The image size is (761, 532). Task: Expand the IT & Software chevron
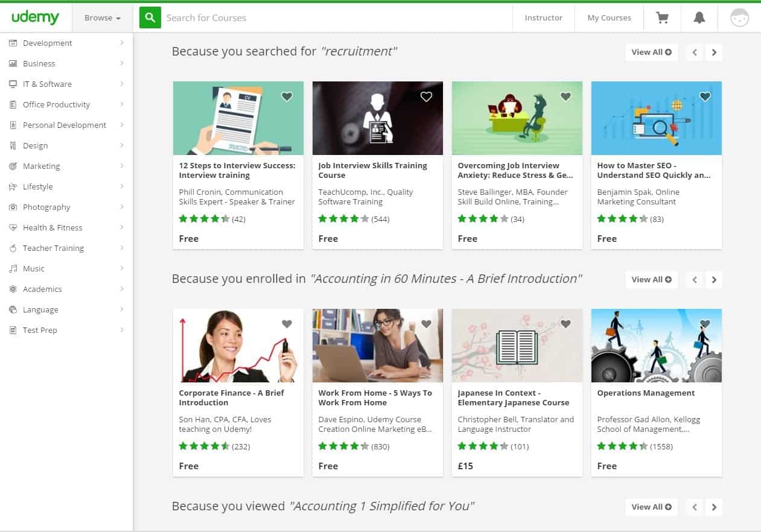(x=122, y=84)
